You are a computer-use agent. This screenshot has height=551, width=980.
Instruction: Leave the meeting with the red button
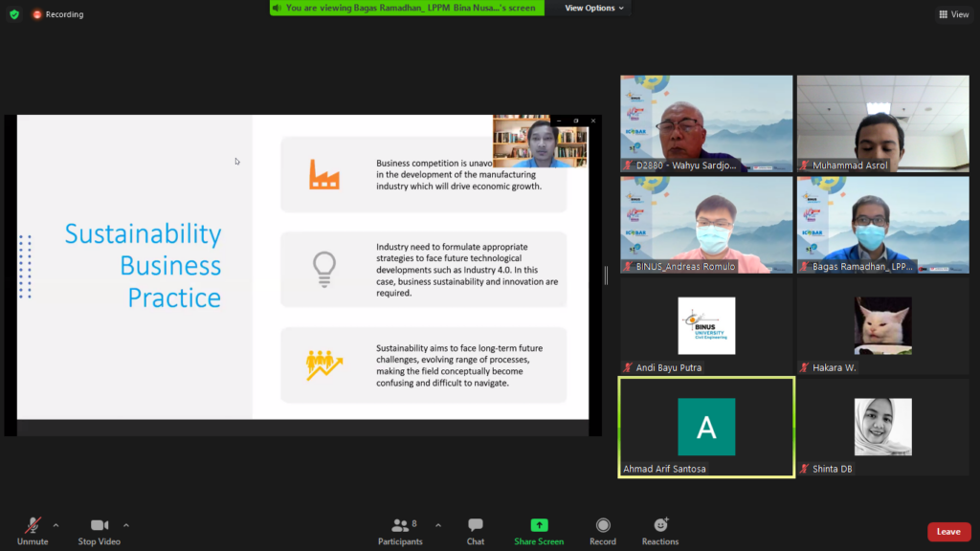pyautogui.click(x=948, y=532)
